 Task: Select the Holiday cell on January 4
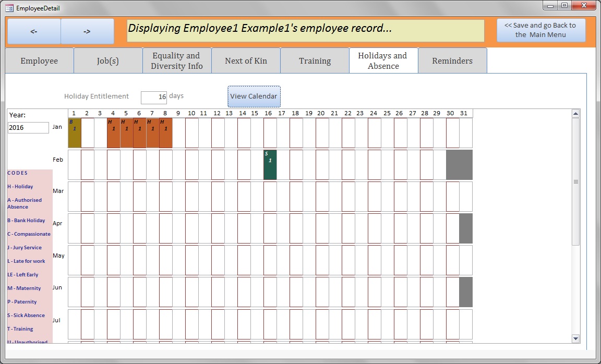click(113, 133)
